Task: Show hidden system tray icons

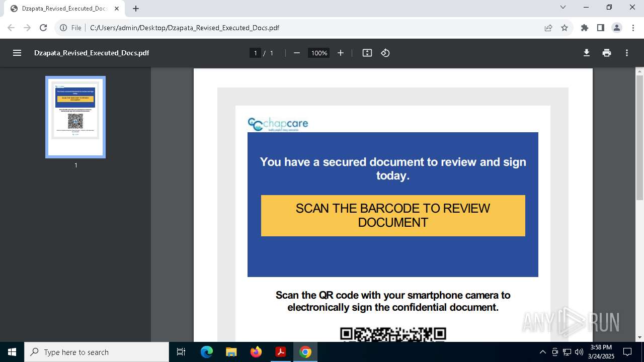Action: 542,352
